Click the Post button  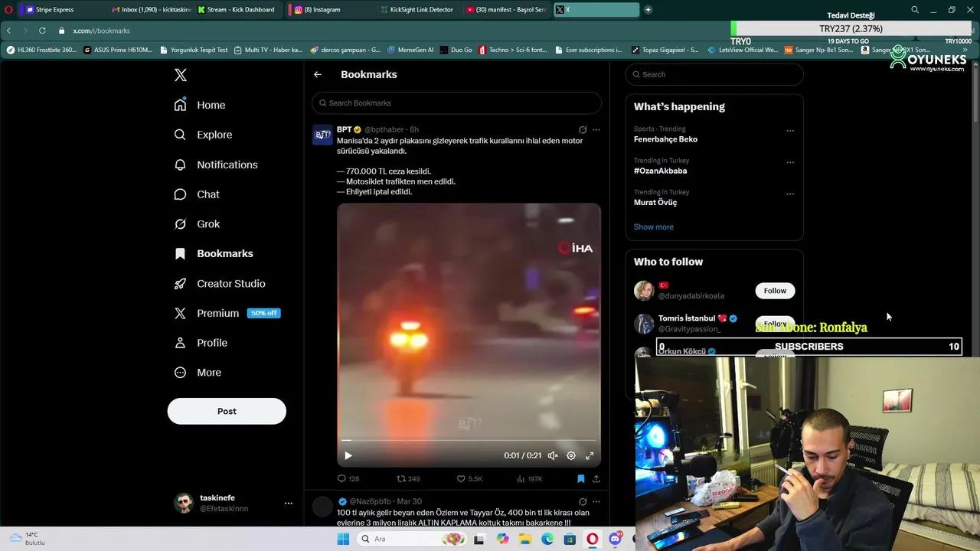[x=227, y=411]
